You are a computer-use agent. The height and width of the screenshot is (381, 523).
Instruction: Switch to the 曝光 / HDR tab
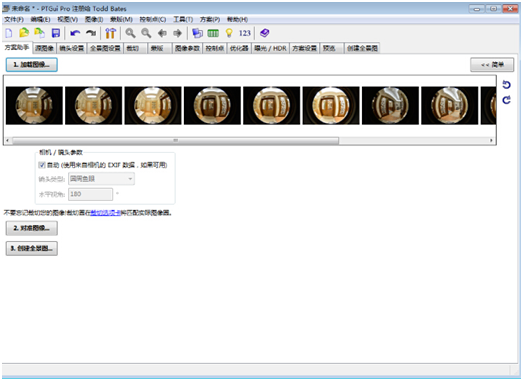pos(270,48)
